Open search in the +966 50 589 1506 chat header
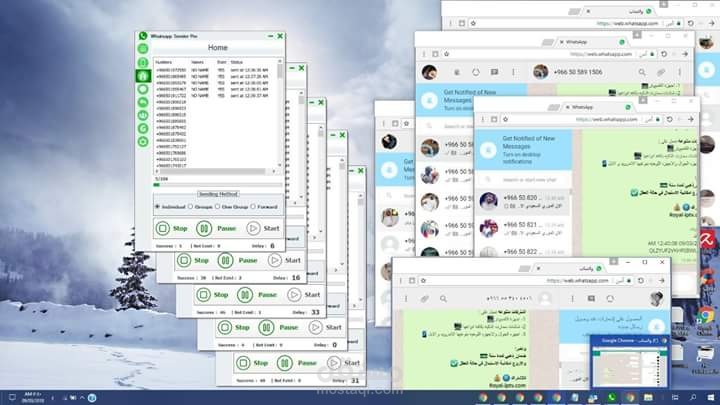This screenshot has width=720, height=405. [x=642, y=72]
